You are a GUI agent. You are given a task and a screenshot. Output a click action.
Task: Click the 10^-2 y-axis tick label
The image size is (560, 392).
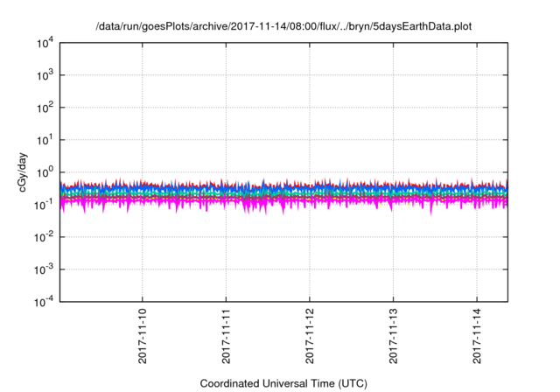tap(45, 237)
